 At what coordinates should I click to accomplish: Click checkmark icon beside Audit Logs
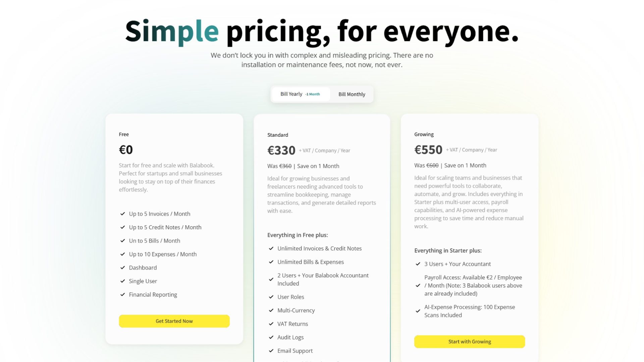click(271, 338)
